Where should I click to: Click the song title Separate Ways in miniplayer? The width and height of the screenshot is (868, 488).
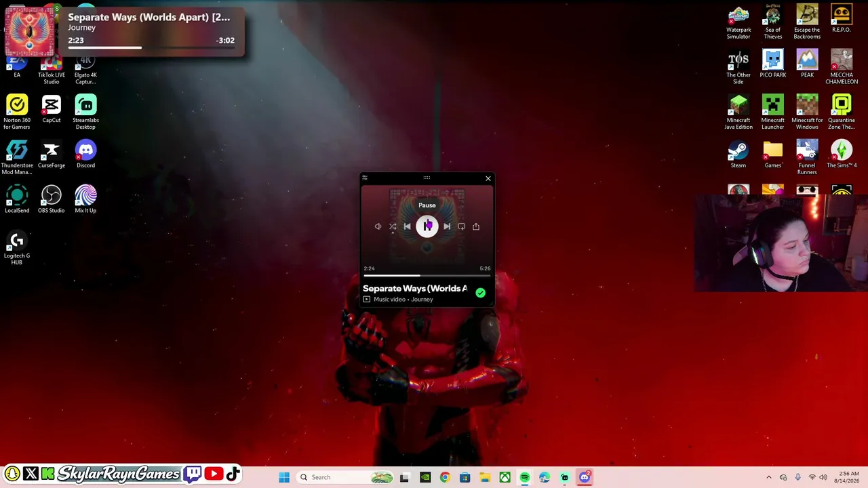coord(414,289)
